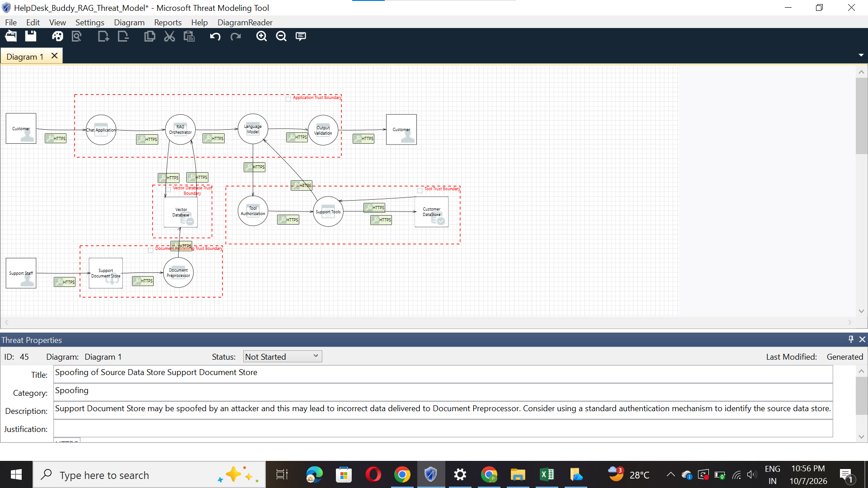Viewport: 868px width, 488px height.
Task: Click the Justification input field
Action: coord(443,428)
